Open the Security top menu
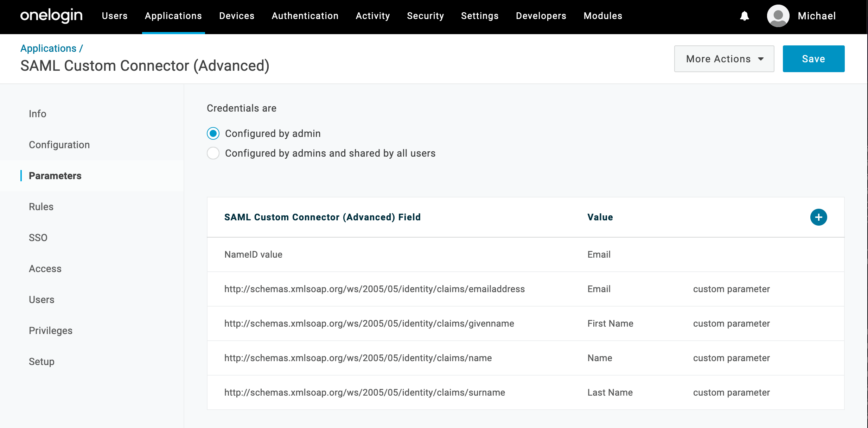Viewport: 868px width, 428px height. click(425, 16)
